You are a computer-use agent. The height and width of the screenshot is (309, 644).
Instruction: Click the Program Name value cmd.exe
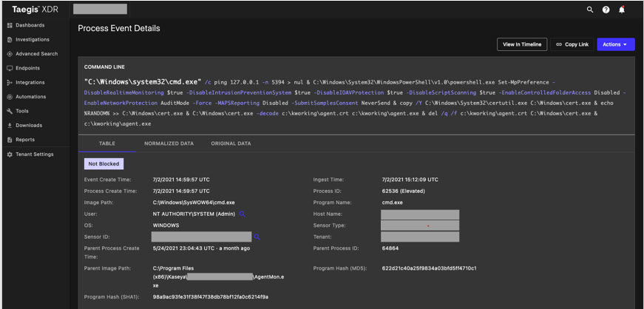(393, 203)
